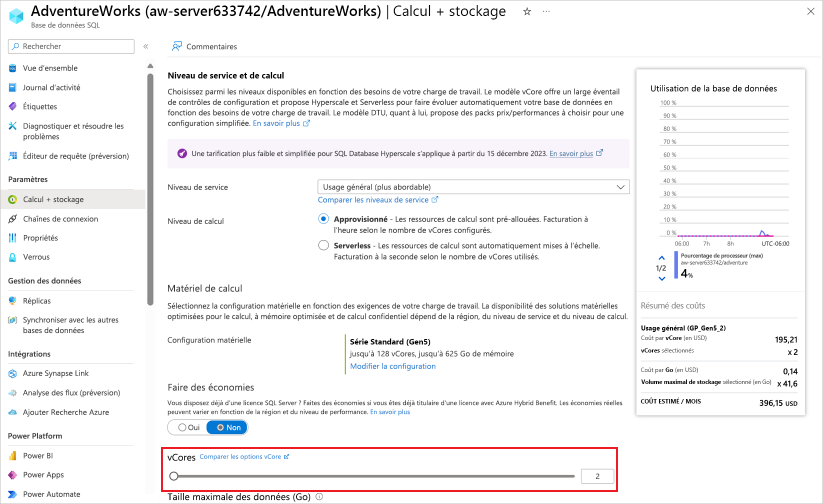This screenshot has height=504, width=823.
Task: Show previous usage metric with up chevron
Action: 661,258
